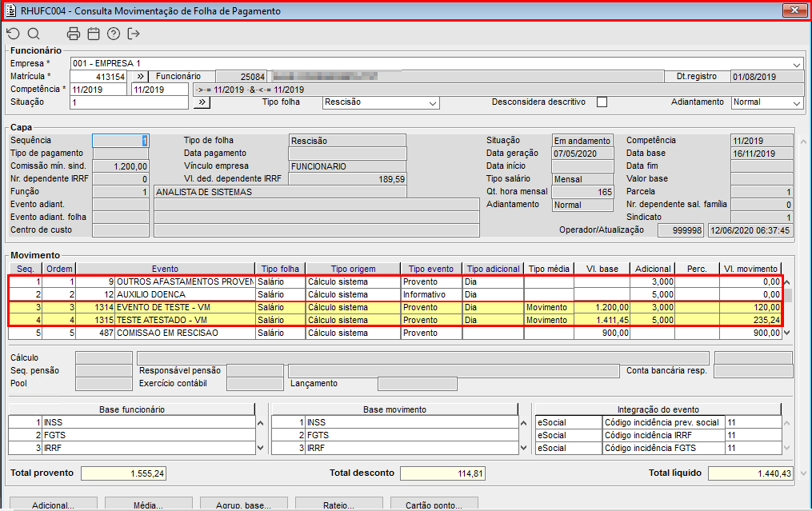
Task: Toggle the Desconsidera descritivo checkbox
Action: [x=602, y=102]
